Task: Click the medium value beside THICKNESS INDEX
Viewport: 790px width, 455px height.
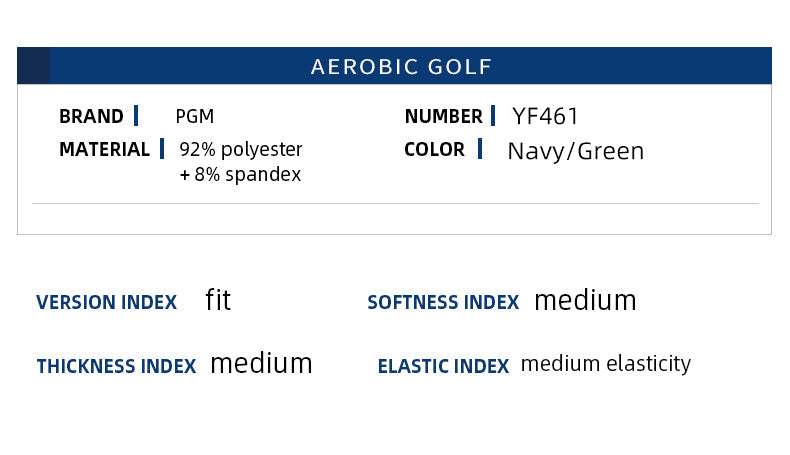Action: click(x=261, y=363)
